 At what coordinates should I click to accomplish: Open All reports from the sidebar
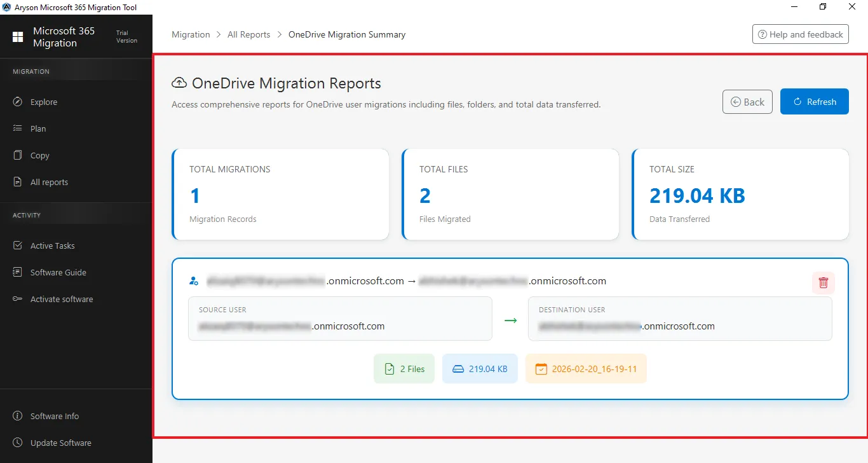click(x=49, y=182)
